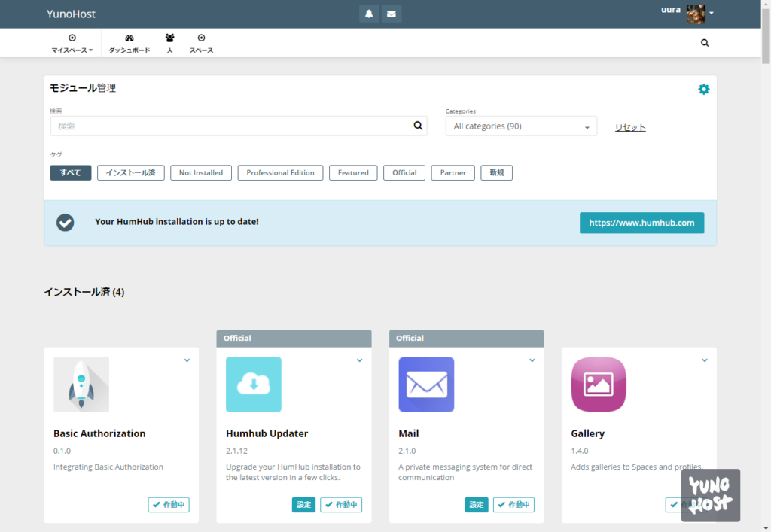The height and width of the screenshot is (532, 771).
Task: Select the Official tag filter
Action: pyautogui.click(x=404, y=172)
